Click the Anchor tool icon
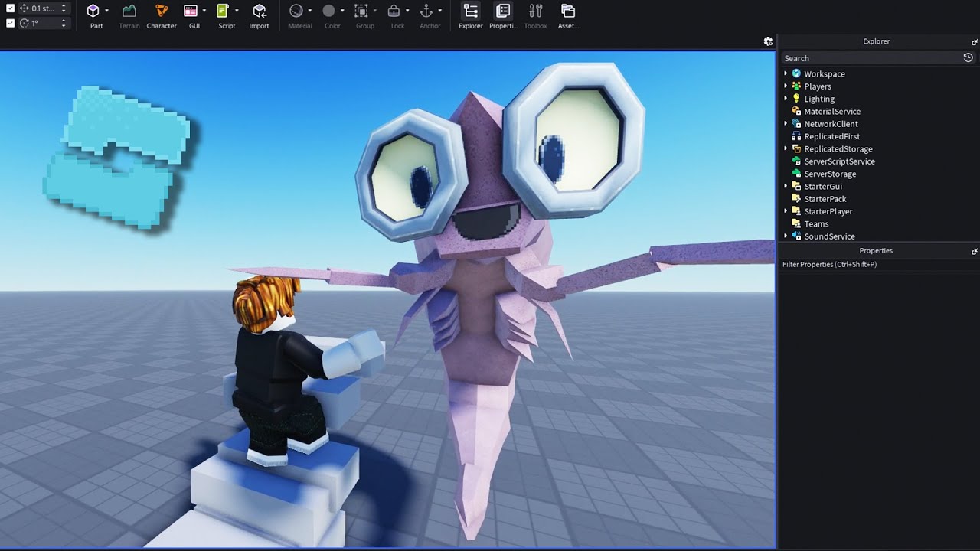The width and height of the screenshot is (980, 551). tap(426, 11)
